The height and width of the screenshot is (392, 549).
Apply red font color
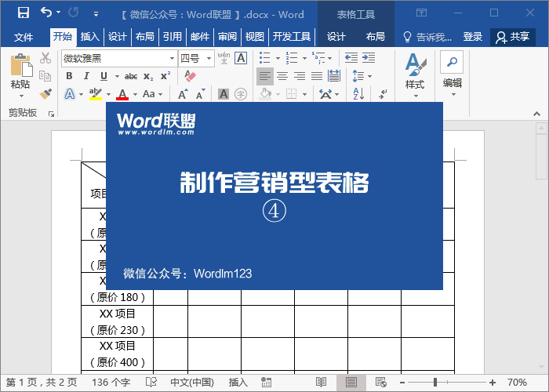coord(122,94)
